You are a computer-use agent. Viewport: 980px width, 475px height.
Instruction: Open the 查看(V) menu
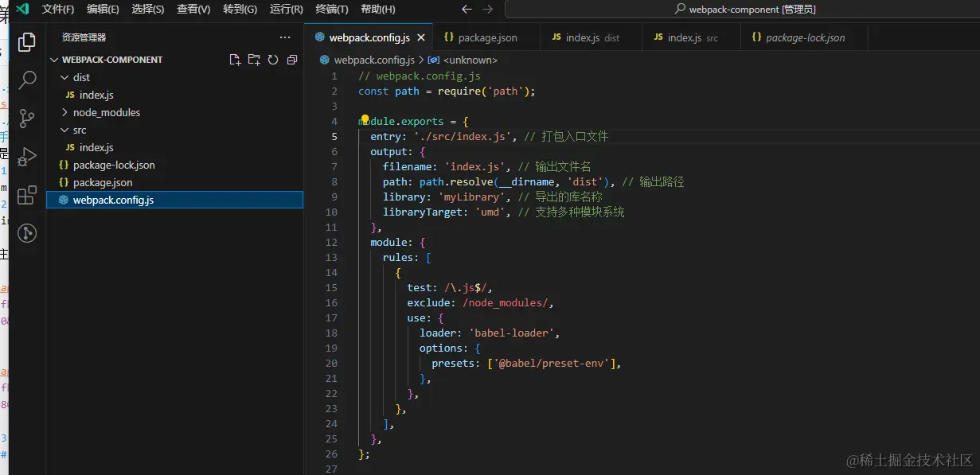[x=193, y=10]
